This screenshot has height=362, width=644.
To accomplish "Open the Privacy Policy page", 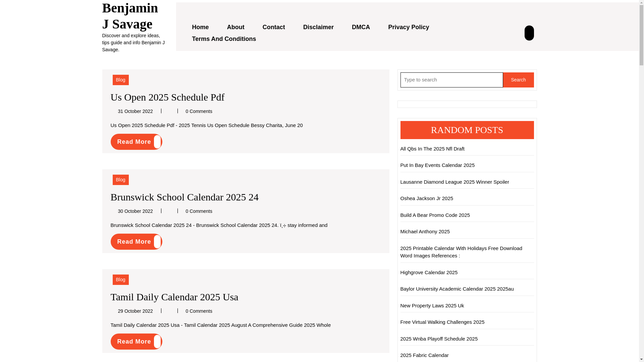I will (409, 27).
